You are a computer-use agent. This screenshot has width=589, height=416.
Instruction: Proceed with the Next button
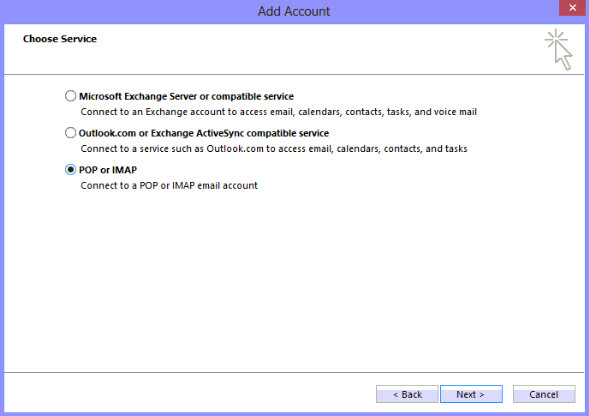pos(471,394)
